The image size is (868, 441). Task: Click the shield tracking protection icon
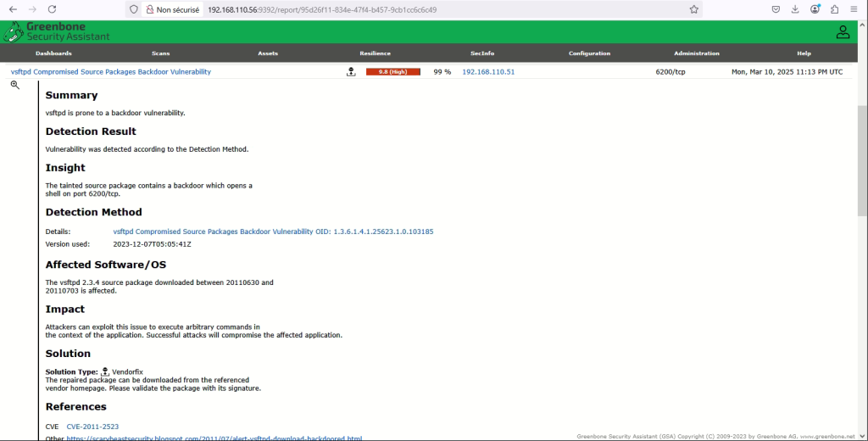click(133, 9)
